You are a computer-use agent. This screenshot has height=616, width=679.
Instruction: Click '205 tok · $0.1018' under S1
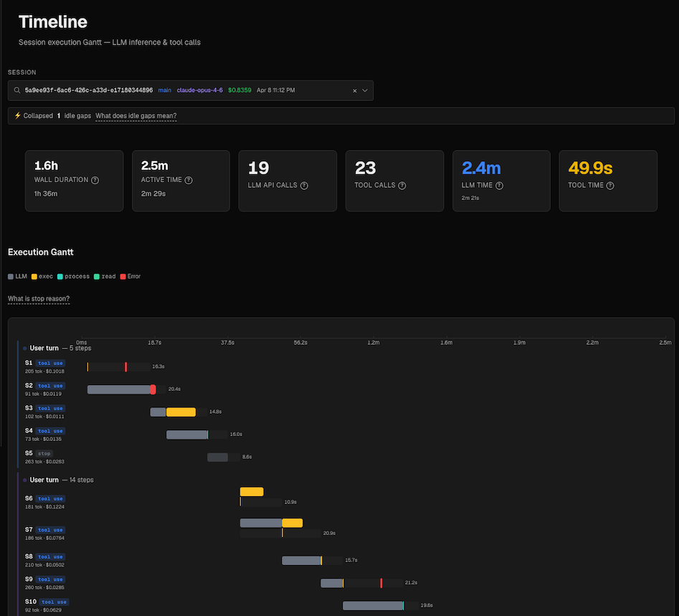(44, 371)
